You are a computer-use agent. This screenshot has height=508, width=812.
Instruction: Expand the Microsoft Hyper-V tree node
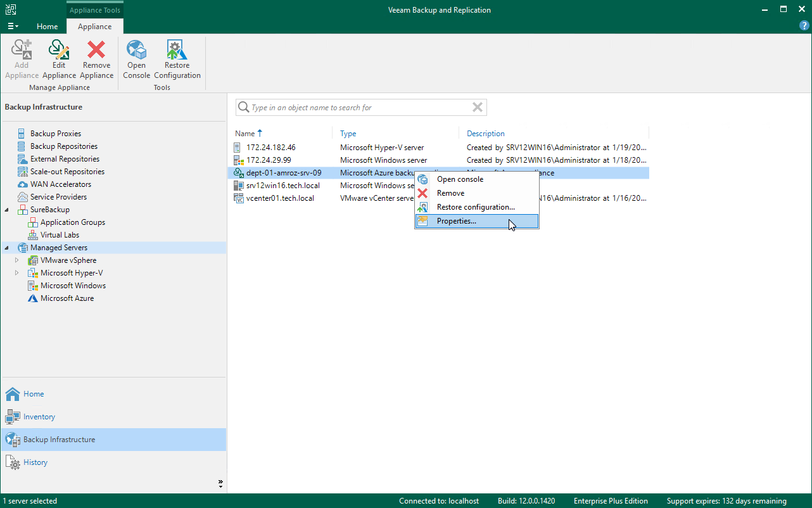17,273
